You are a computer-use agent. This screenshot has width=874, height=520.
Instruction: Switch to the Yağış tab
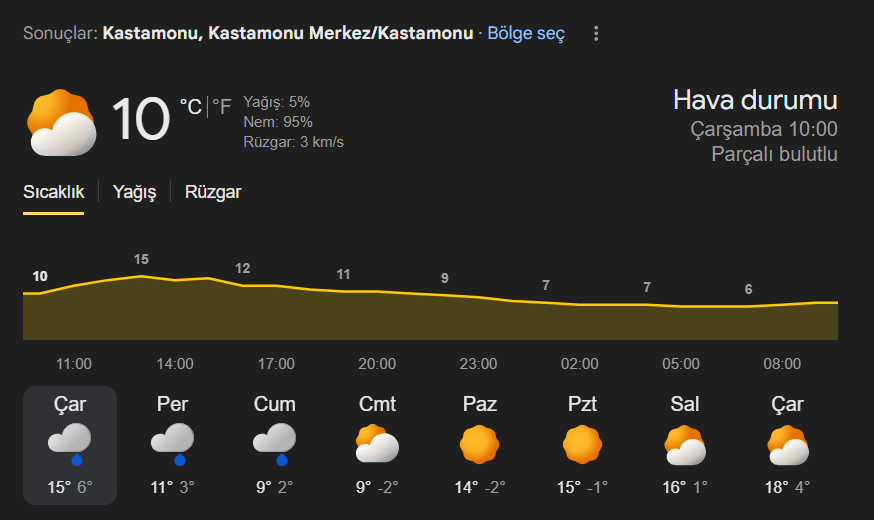click(134, 192)
